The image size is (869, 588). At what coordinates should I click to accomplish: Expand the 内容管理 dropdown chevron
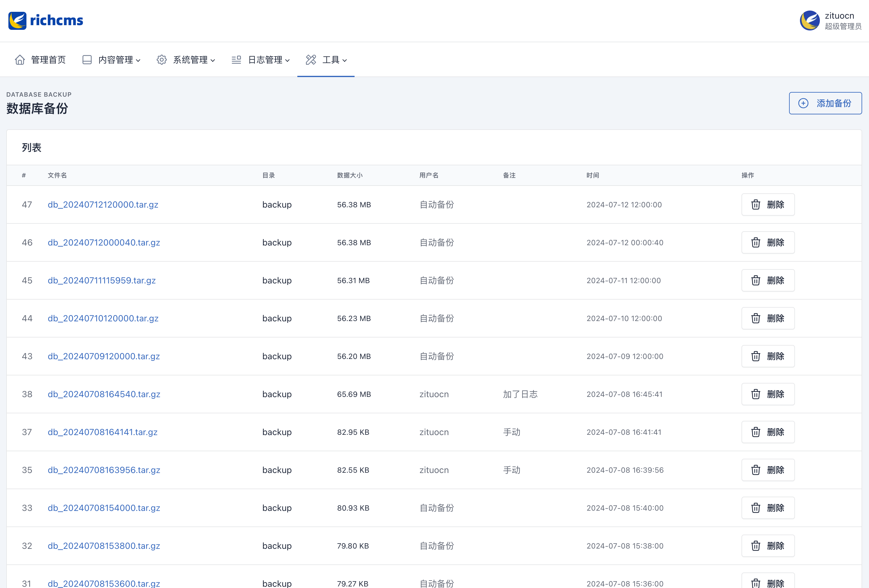(x=138, y=61)
